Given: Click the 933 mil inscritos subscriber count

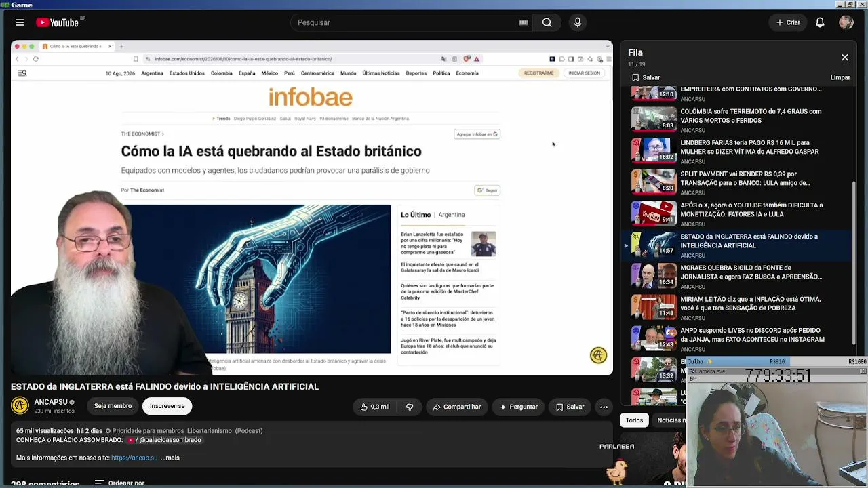Looking at the screenshot, I should click(x=54, y=411).
